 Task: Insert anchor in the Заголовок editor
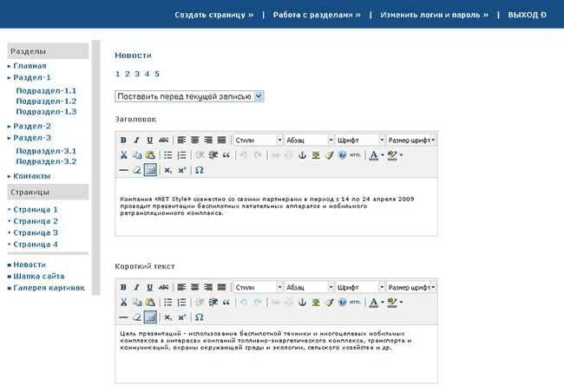(x=302, y=155)
